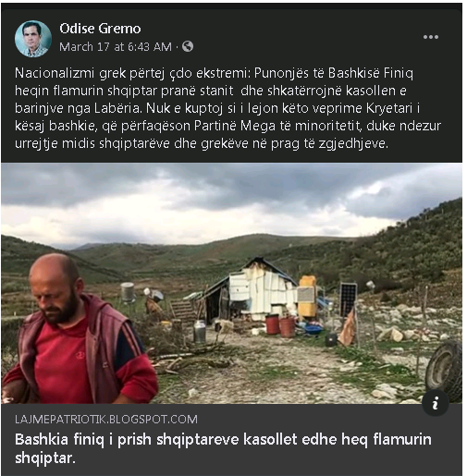Click the Odise Gremo author name
Image resolution: width=467 pixels, height=476 pixels.
tap(100, 29)
